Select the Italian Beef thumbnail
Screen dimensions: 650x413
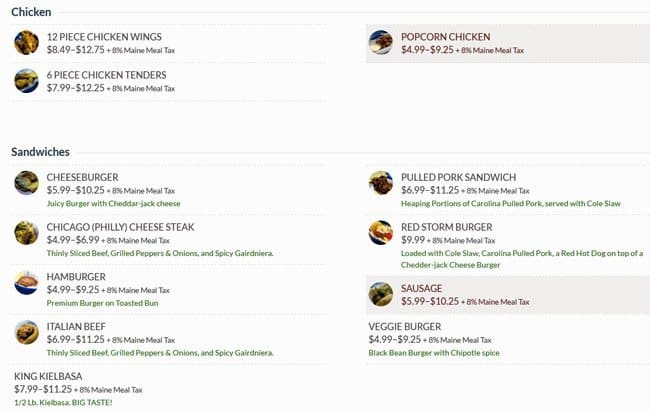point(27,332)
